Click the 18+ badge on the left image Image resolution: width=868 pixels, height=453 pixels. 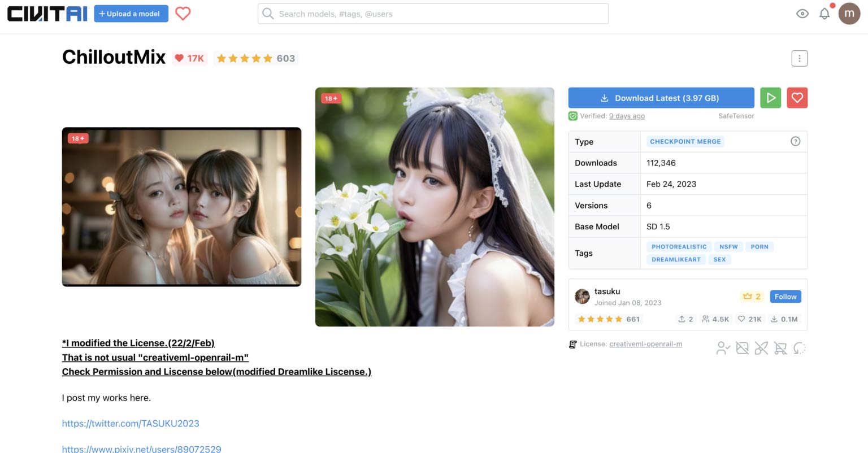(x=78, y=138)
